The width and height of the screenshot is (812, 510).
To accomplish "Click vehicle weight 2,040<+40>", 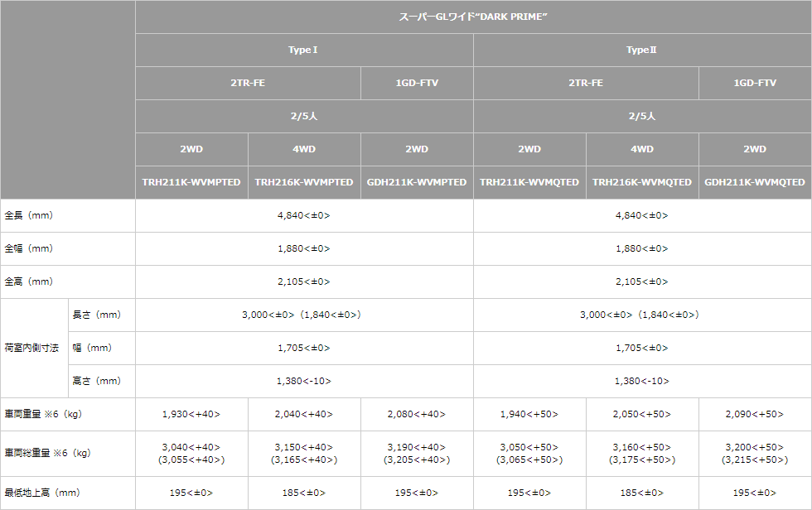I will coord(304,414).
